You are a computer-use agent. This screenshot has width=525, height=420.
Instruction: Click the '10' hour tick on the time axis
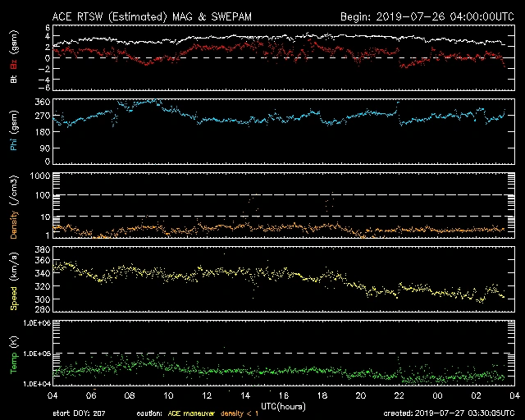[x=168, y=396]
